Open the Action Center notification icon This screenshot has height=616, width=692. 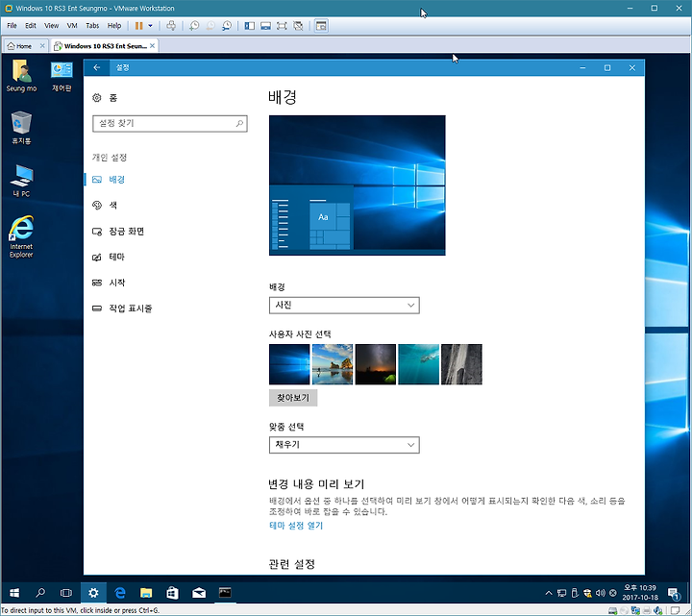tap(674, 594)
